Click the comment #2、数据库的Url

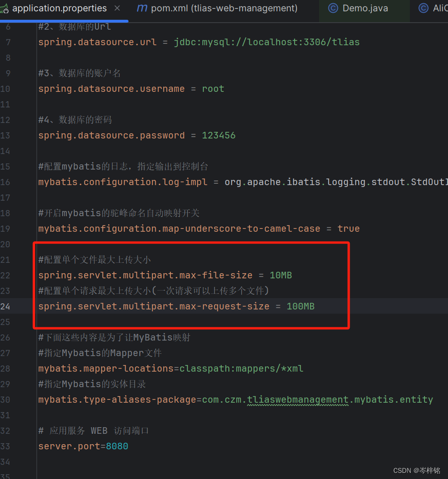74,27
